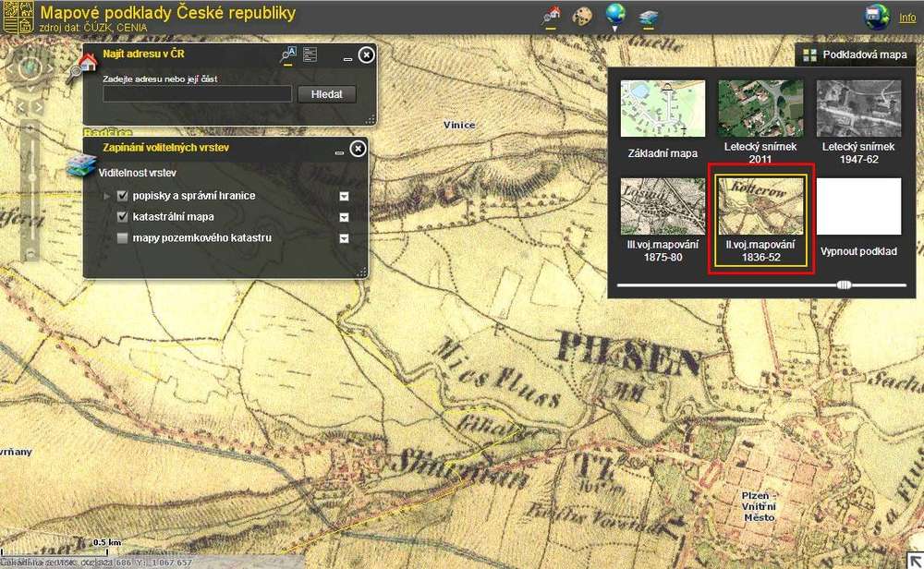This screenshot has height=569, width=924.
Task: Toggle the Podkladová mapa panel tab
Action: (855, 55)
